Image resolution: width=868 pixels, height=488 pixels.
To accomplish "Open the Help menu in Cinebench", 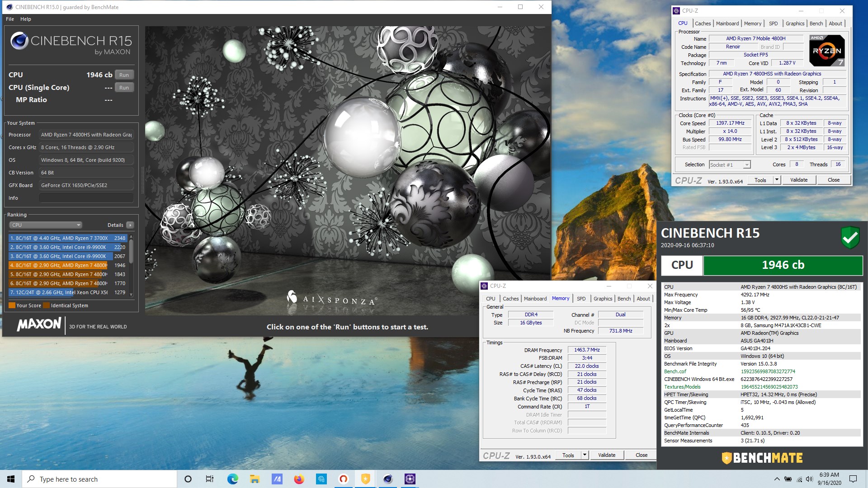I will click(26, 19).
